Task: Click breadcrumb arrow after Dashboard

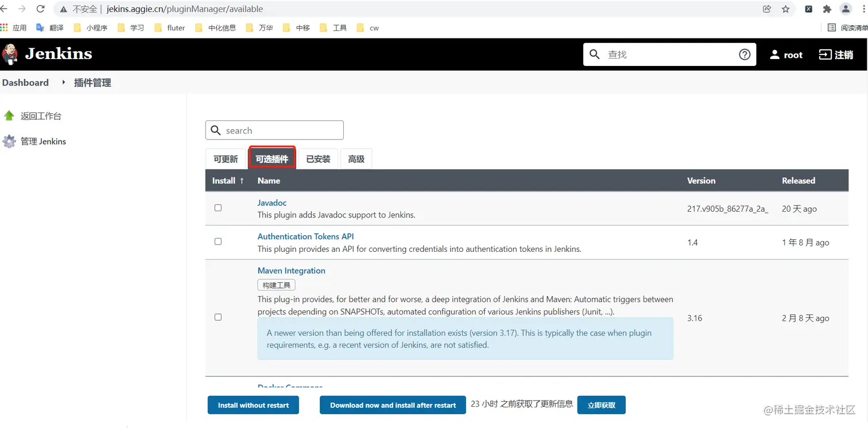Action: click(64, 83)
